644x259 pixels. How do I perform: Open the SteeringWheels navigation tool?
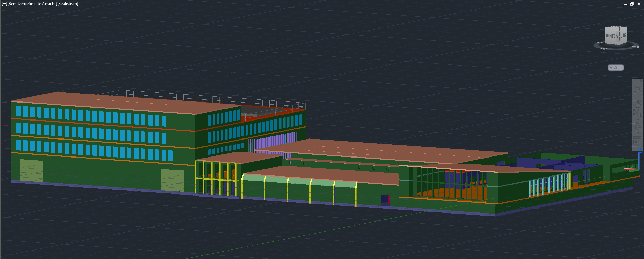[x=637, y=89]
